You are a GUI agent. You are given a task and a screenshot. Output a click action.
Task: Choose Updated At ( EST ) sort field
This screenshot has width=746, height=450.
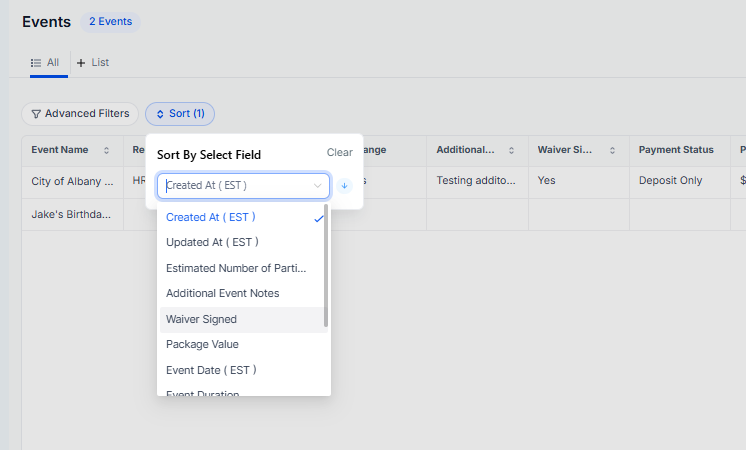[x=212, y=242]
